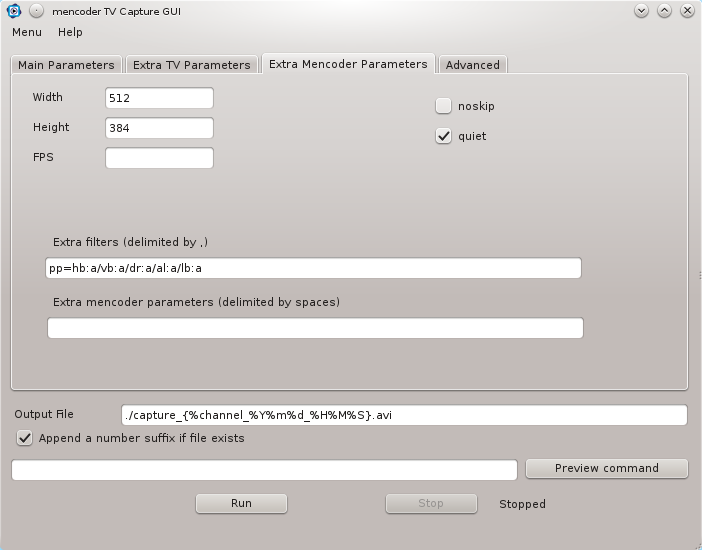Click the application icon in the title bar
The height and width of the screenshot is (550, 702).
point(14,11)
